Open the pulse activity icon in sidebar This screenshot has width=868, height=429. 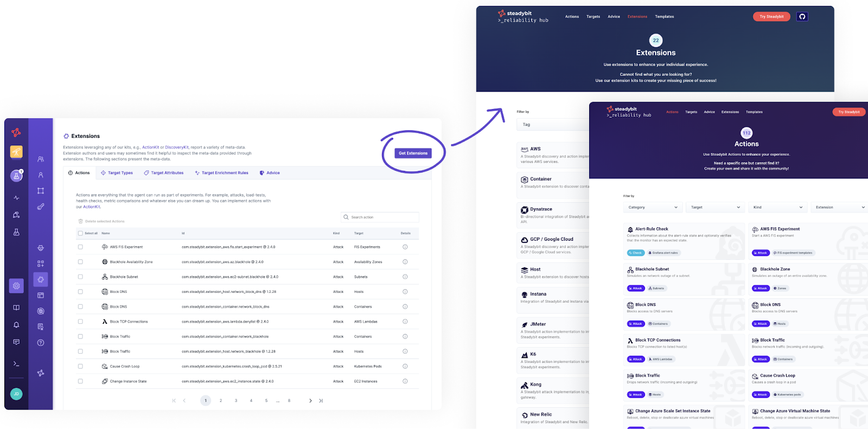(16, 198)
